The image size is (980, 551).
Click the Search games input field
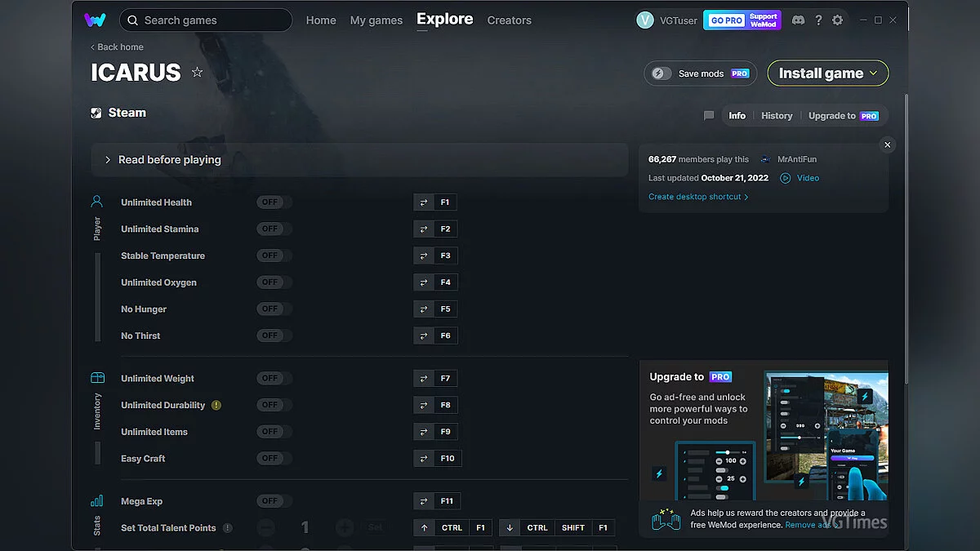212,20
